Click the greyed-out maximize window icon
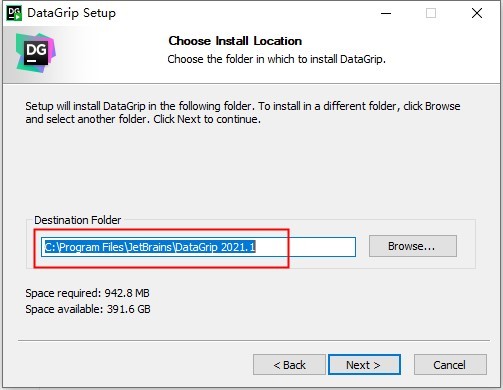The height and width of the screenshot is (390, 503). point(431,13)
